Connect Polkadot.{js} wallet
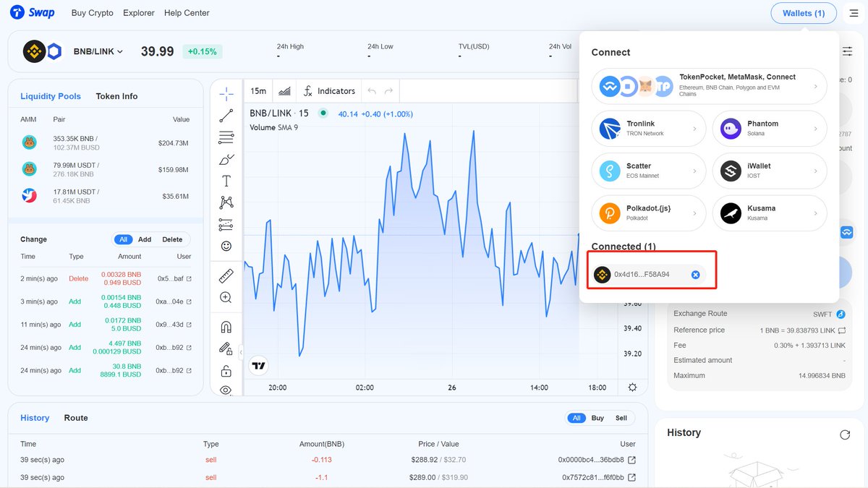868x488 pixels. 649,213
